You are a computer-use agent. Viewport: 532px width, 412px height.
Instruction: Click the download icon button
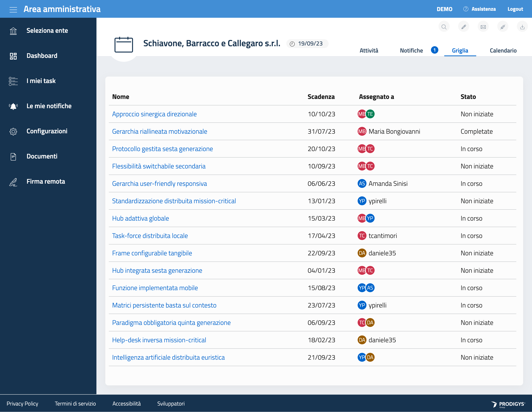[x=522, y=27]
